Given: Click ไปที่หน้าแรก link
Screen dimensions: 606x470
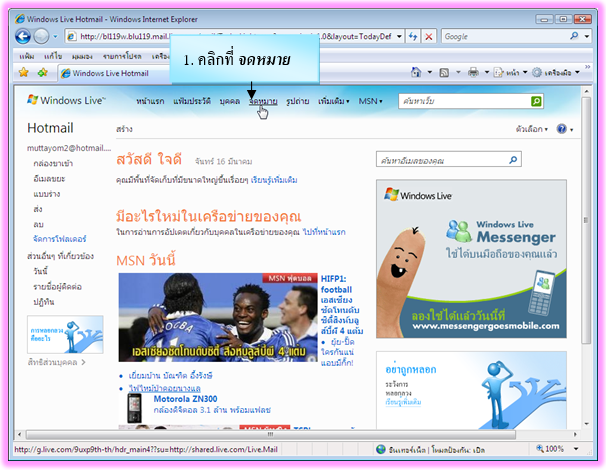Looking at the screenshot, I should 324,232.
